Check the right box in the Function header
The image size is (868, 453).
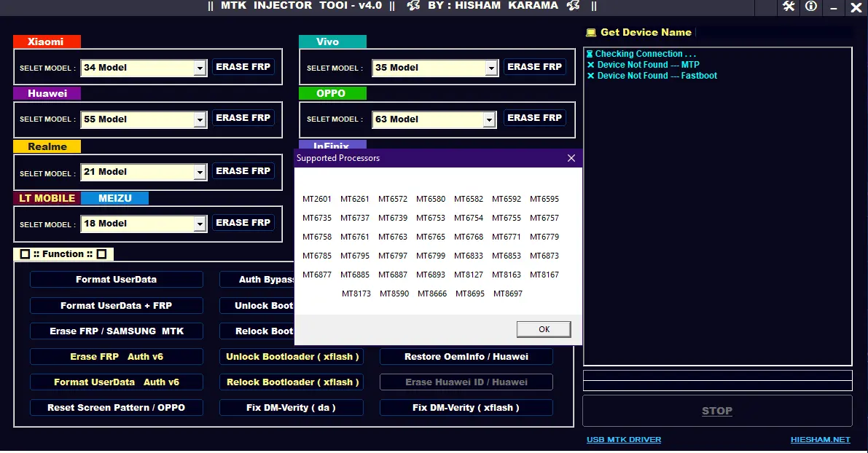[101, 253]
